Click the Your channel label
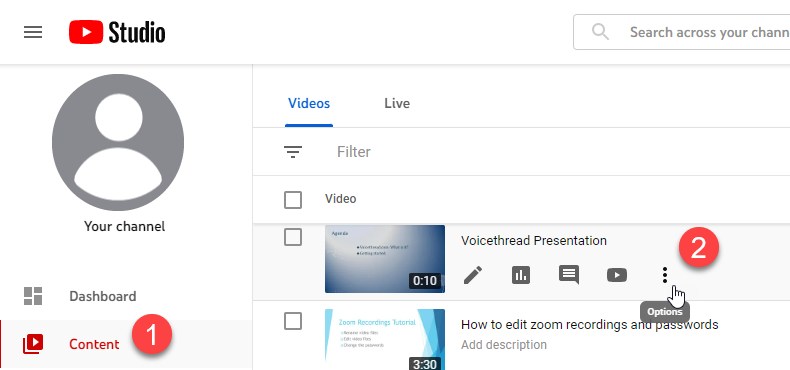This screenshot has width=790, height=370. click(124, 227)
